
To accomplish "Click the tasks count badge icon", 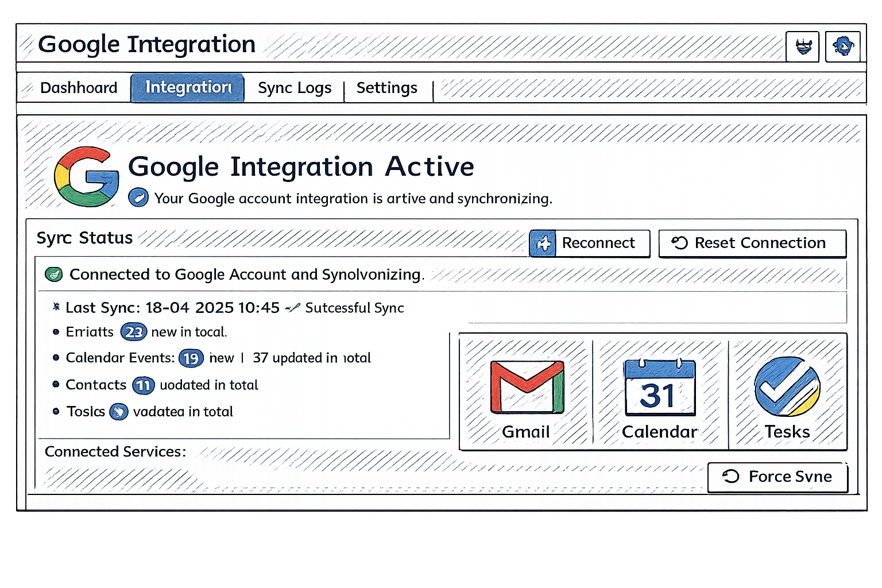I will [119, 412].
